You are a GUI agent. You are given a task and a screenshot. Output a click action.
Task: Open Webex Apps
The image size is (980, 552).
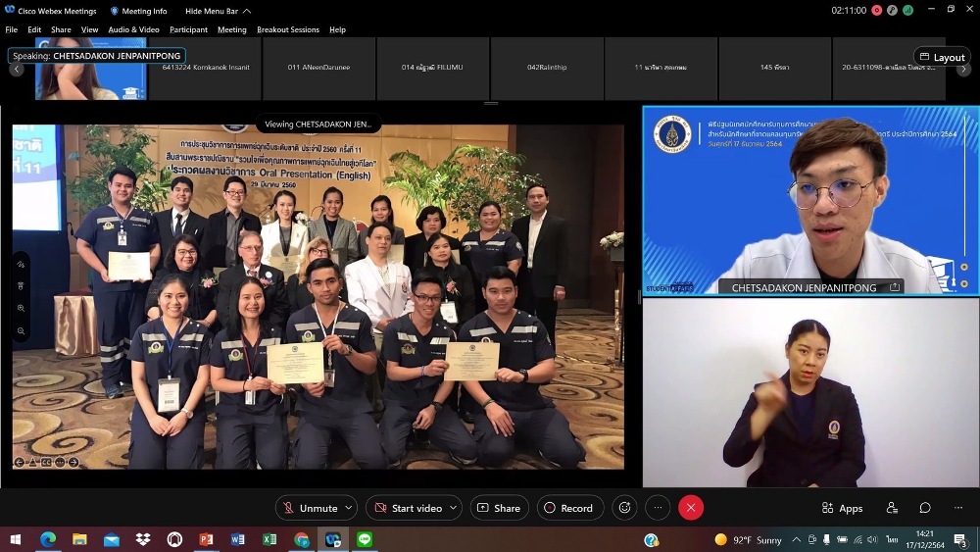tap(842, 508)
